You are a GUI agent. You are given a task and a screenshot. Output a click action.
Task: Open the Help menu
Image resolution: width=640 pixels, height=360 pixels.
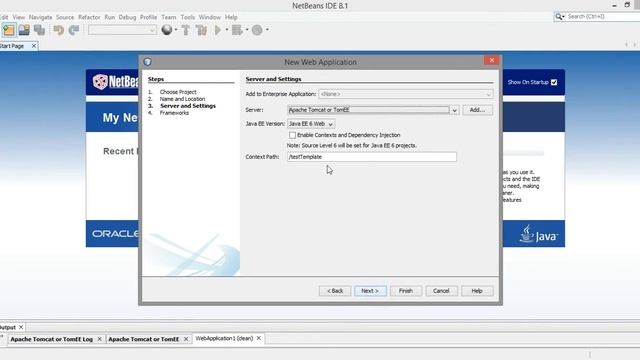[x=231, y=17]
